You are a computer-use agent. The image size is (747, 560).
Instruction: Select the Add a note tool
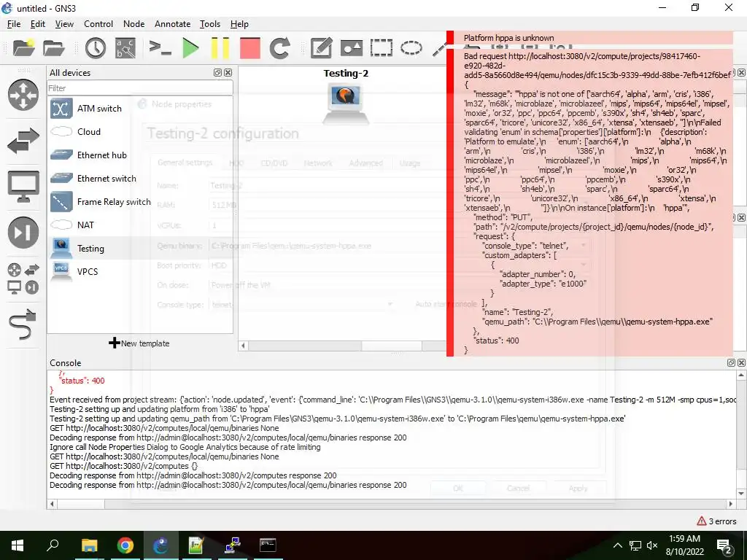tap(321, 48)
